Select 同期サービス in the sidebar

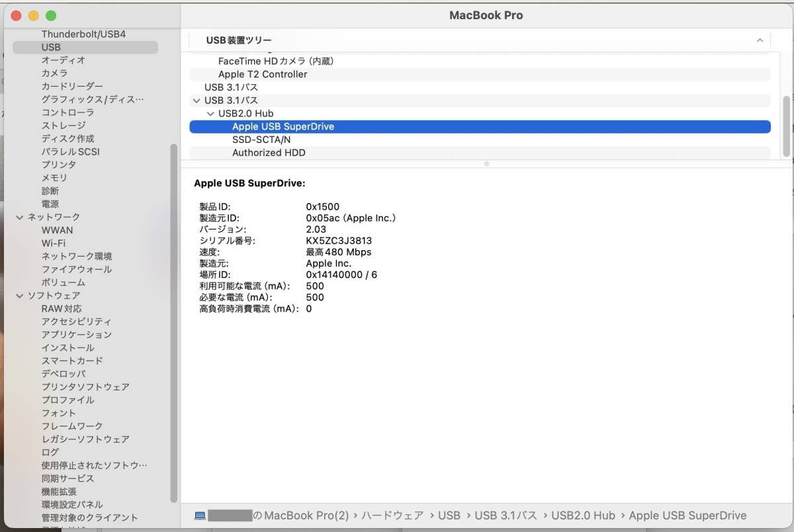(x=67, y=478)
